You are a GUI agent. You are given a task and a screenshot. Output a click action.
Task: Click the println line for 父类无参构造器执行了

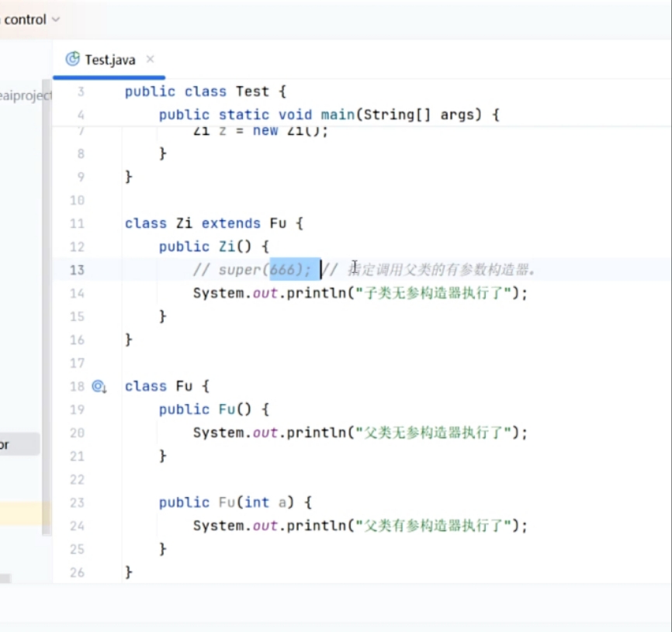[x=360, y=433]
